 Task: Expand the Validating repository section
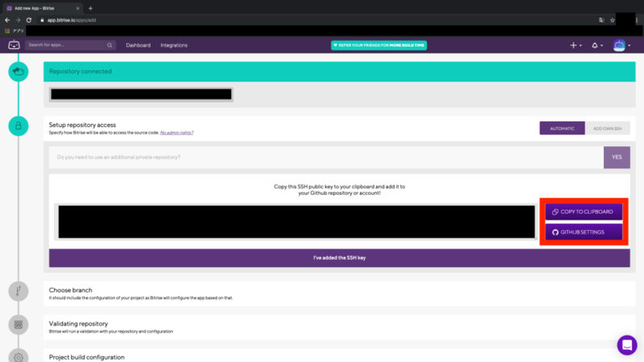click(339, 327)
